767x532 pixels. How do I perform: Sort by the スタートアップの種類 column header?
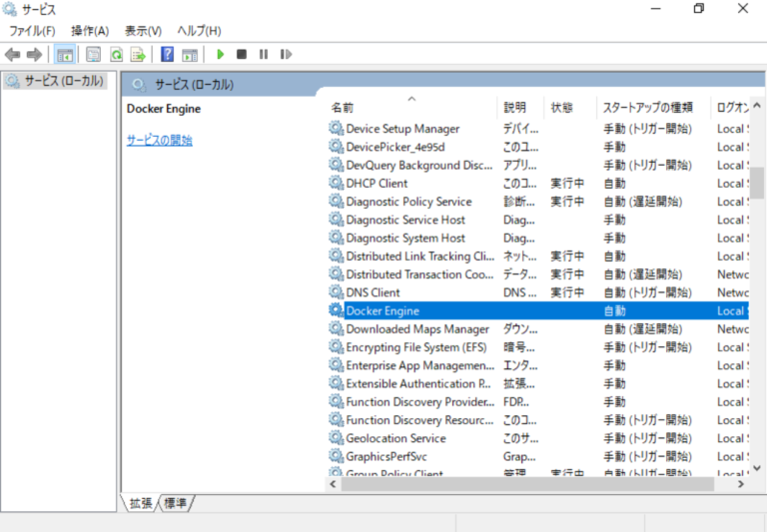tap(647, 107)
